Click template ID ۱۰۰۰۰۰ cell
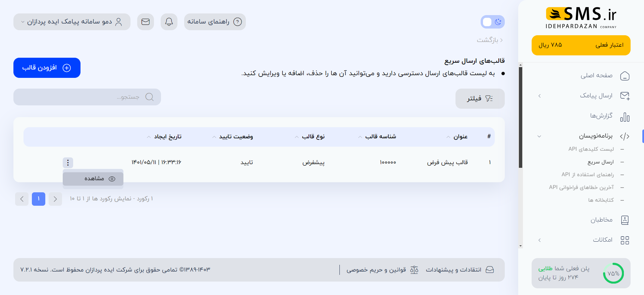The height and width of the screenshot is (295, 644). tap(388, 162)
